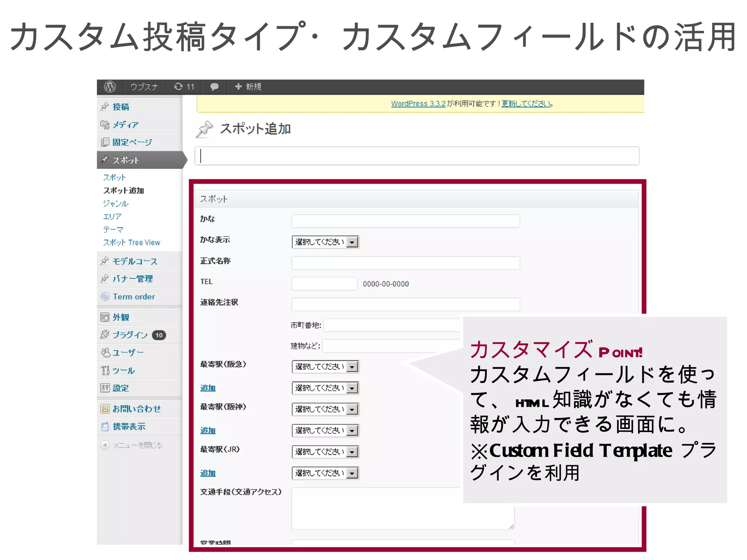
Task: Open the comments bubble in admin bar
Action: coord(214,87)
